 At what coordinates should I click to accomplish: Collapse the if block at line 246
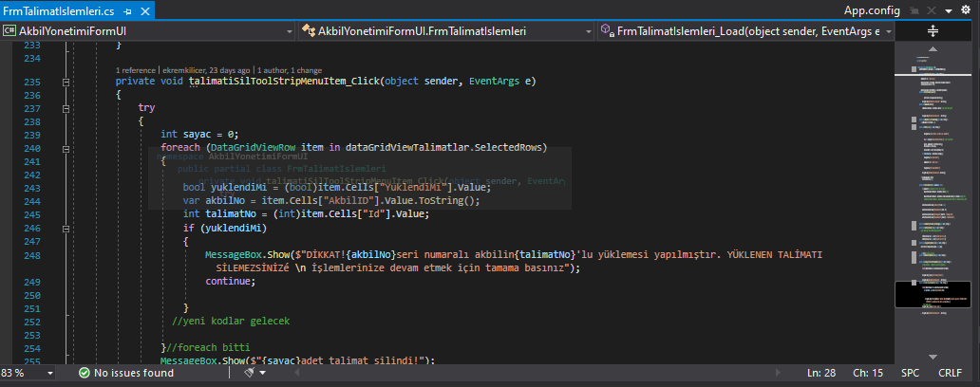[x=65, y=230]
